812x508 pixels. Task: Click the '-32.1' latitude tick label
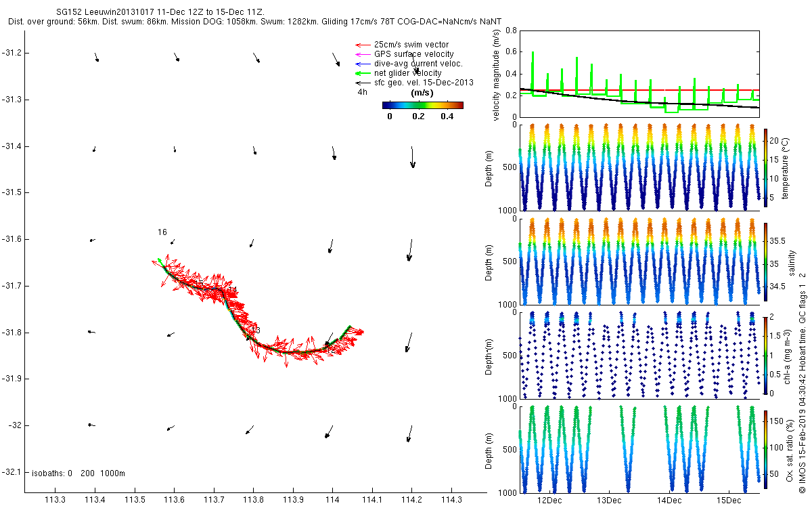click(12, 472)
